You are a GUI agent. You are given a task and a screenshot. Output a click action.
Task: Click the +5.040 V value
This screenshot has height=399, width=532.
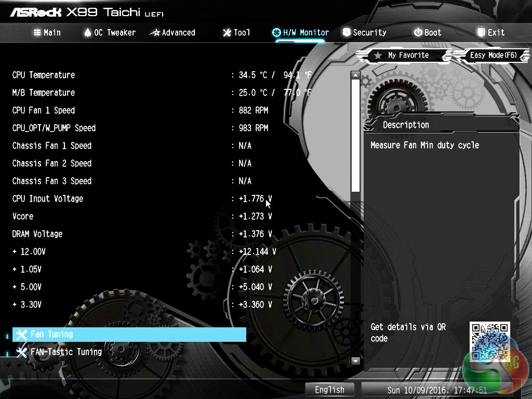click(x=255, y=287)
